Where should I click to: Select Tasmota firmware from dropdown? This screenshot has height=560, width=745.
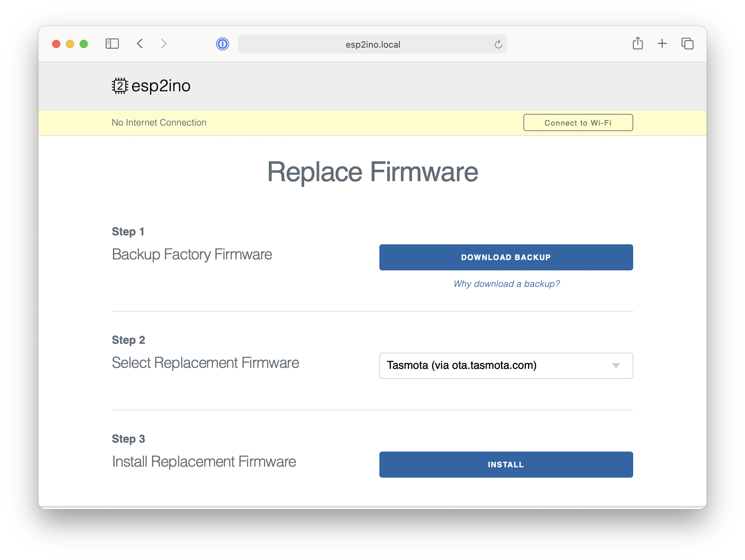click(506, 365)
